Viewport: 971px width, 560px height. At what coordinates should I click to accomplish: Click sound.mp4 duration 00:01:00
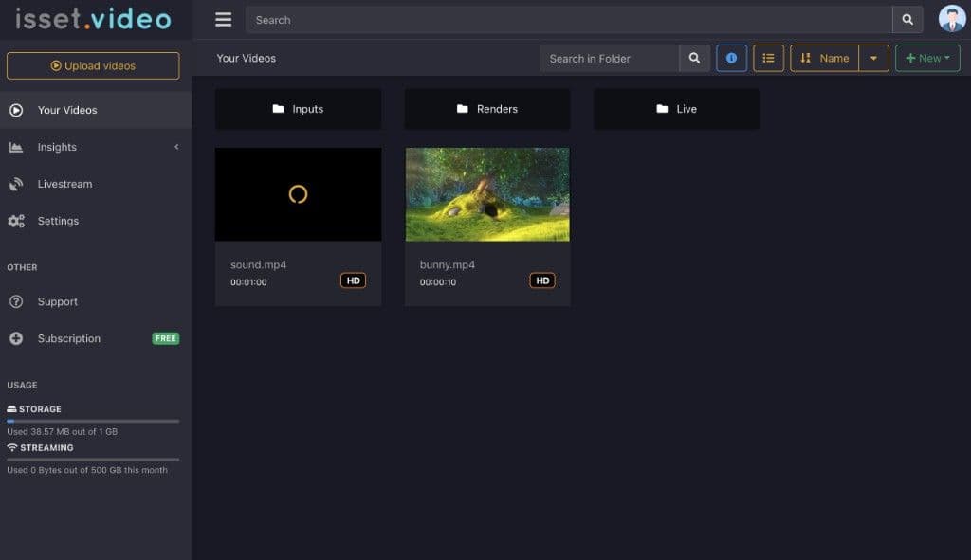pyautogui.click(x=248, y=282)
